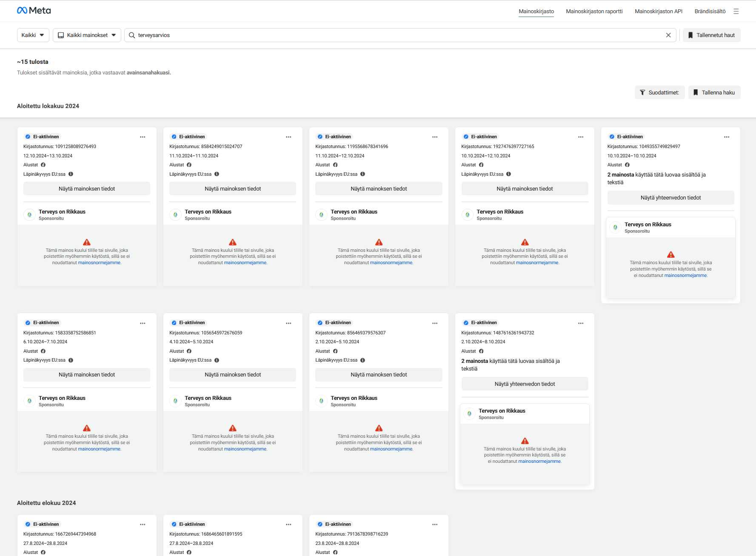The image size is (756, 556).
Task: Show ad details for ad 856469379576307
Action: click(379, 375)
